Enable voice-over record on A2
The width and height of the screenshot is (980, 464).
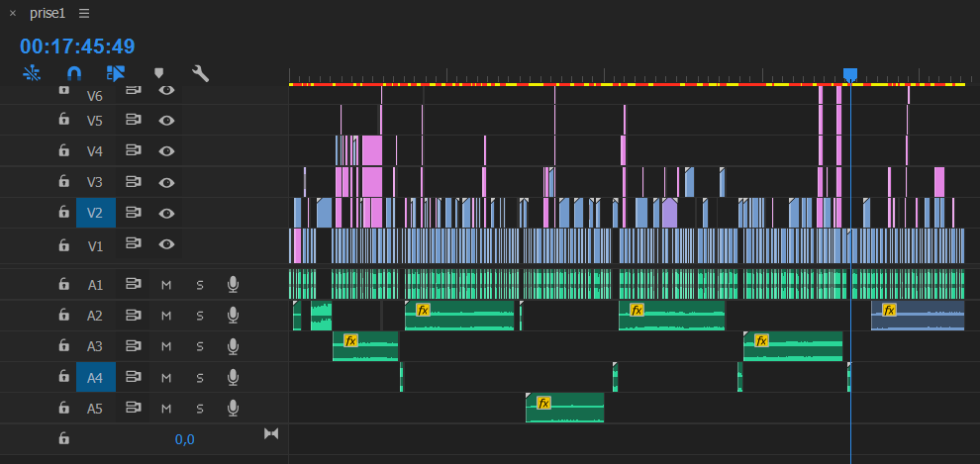pyautogui.click(x=234, y=316)
